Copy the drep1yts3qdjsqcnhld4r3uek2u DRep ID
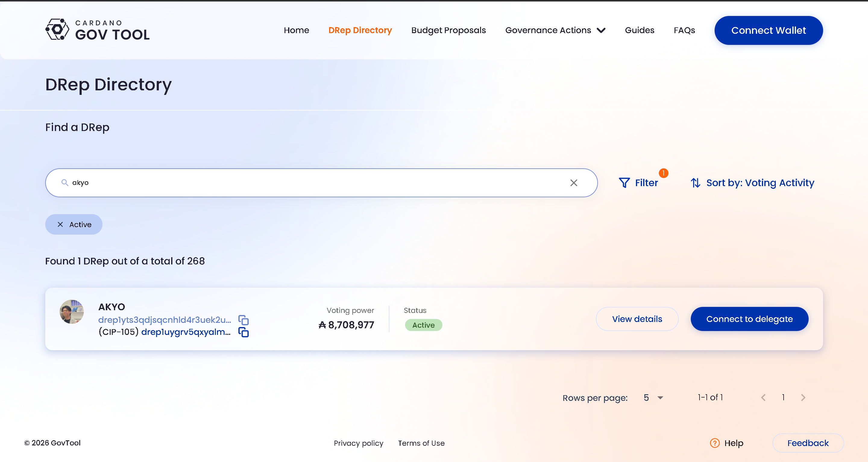 click(243, 320)
